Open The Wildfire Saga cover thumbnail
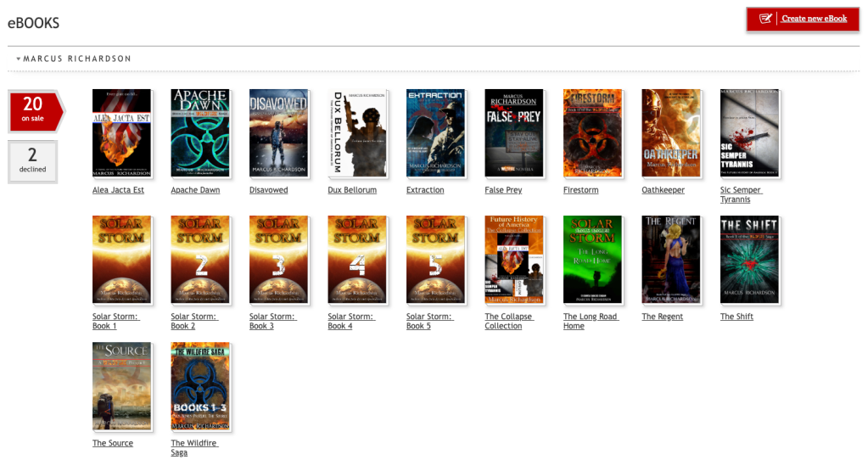The height and width of the screenshot is (460, 868). click(199, 385)
